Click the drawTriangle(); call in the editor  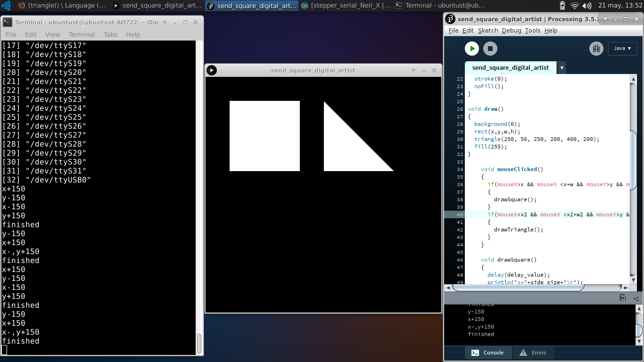click(x=519, y=230)
